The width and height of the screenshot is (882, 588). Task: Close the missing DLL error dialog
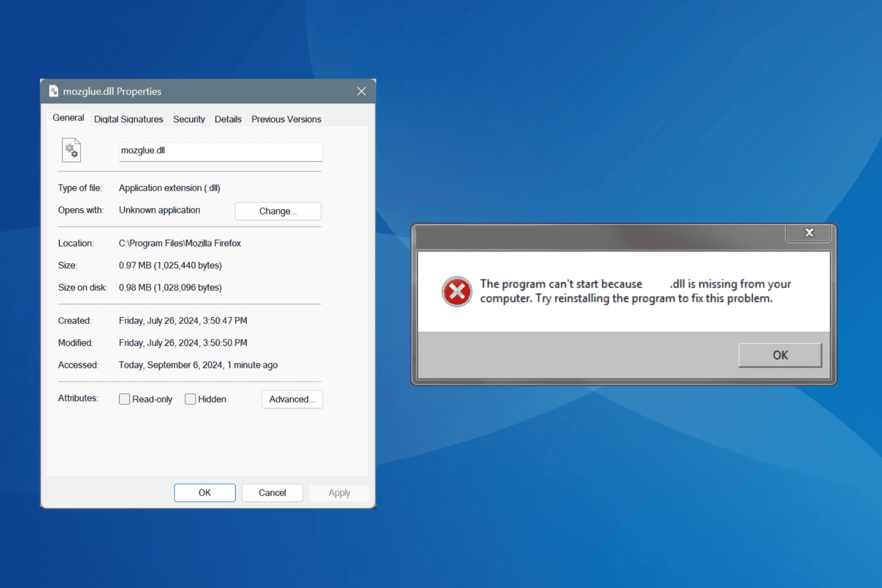(x=809, y=233)
